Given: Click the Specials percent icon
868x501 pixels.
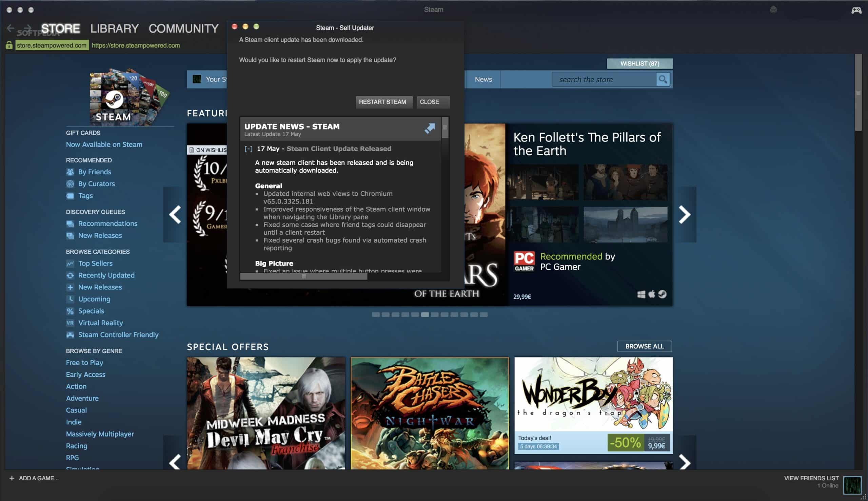Looking at the screenshot, I should click(70, 311).
